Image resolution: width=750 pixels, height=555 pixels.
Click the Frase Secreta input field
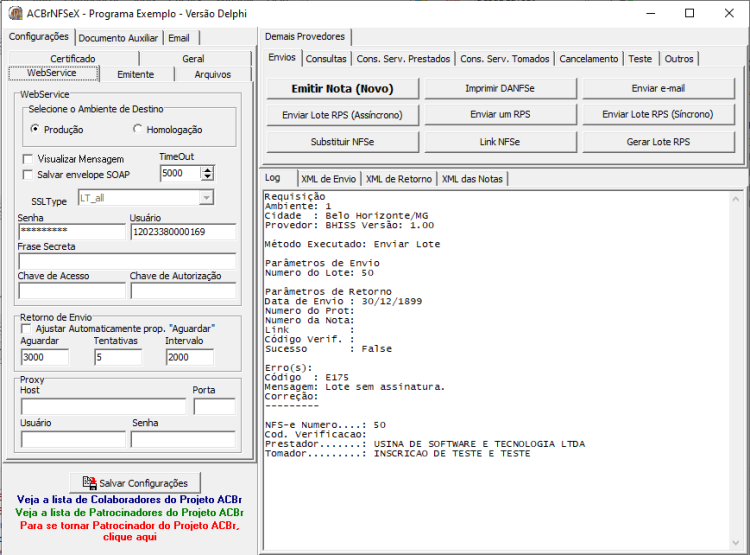[127, 261]
